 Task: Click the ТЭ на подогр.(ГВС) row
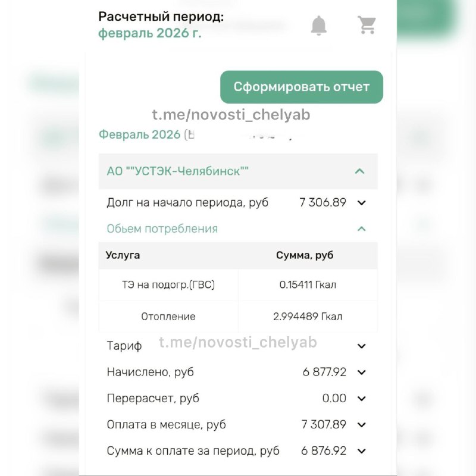(168, 285)
